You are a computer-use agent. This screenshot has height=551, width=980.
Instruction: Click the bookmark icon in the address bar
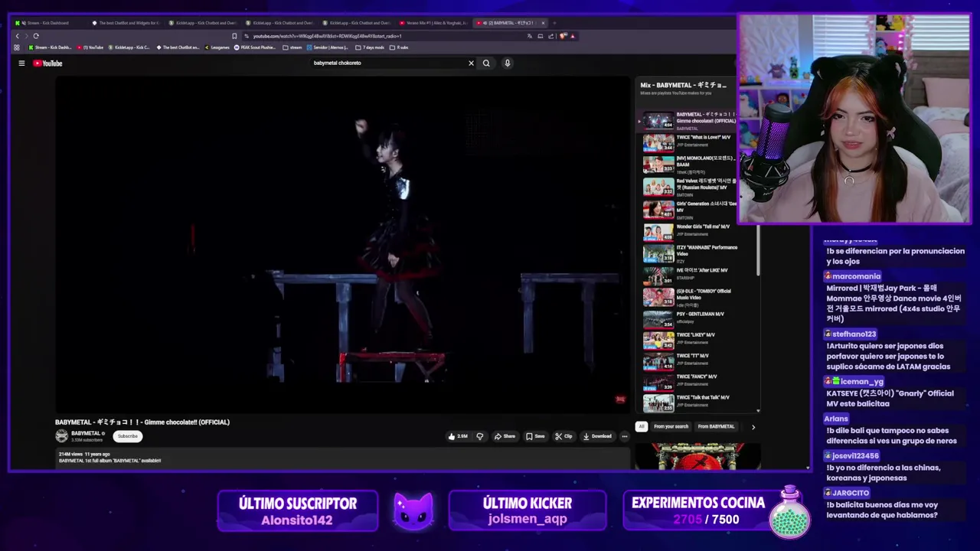[x=234, y=36]
